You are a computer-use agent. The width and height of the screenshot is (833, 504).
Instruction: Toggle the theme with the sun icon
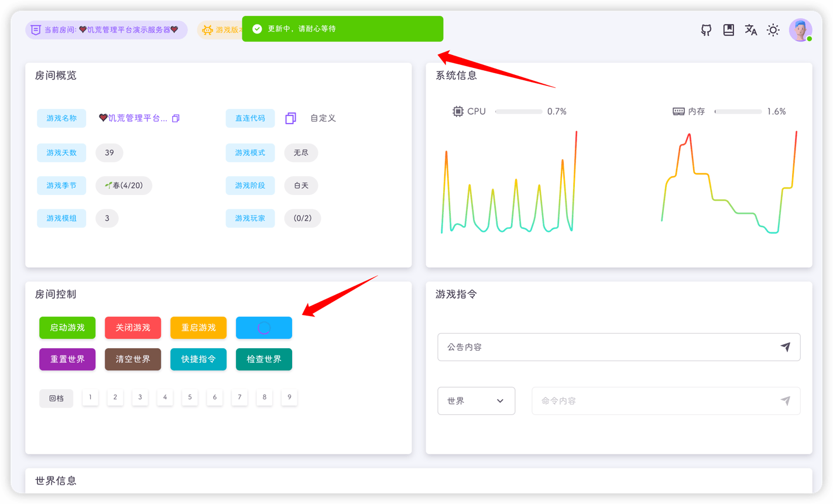773,29
